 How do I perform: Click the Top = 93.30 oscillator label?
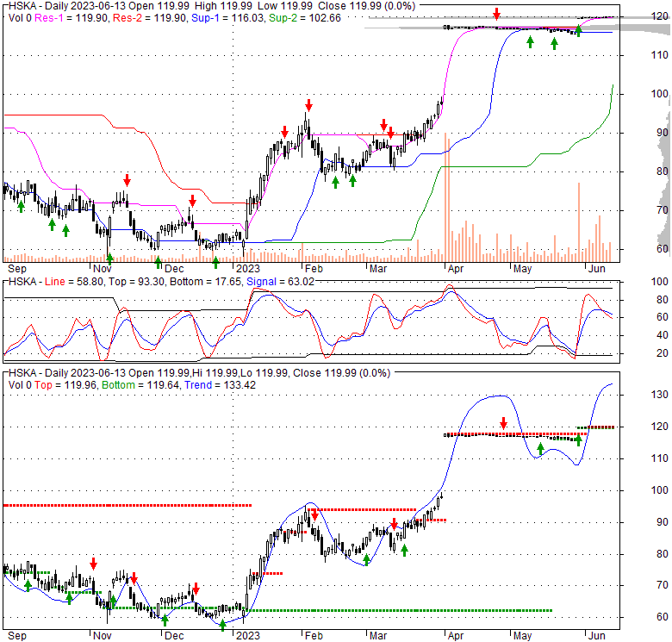pyautogui.click(x=136, y=282)
